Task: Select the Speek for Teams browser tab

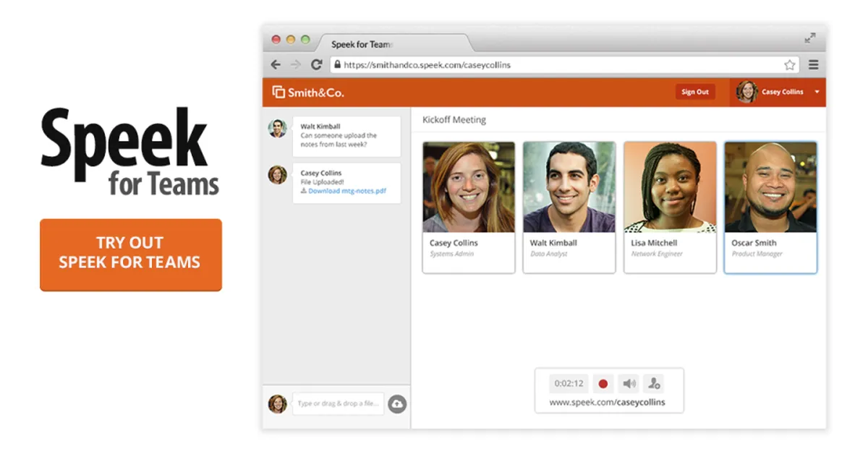Action: [362, 43]
